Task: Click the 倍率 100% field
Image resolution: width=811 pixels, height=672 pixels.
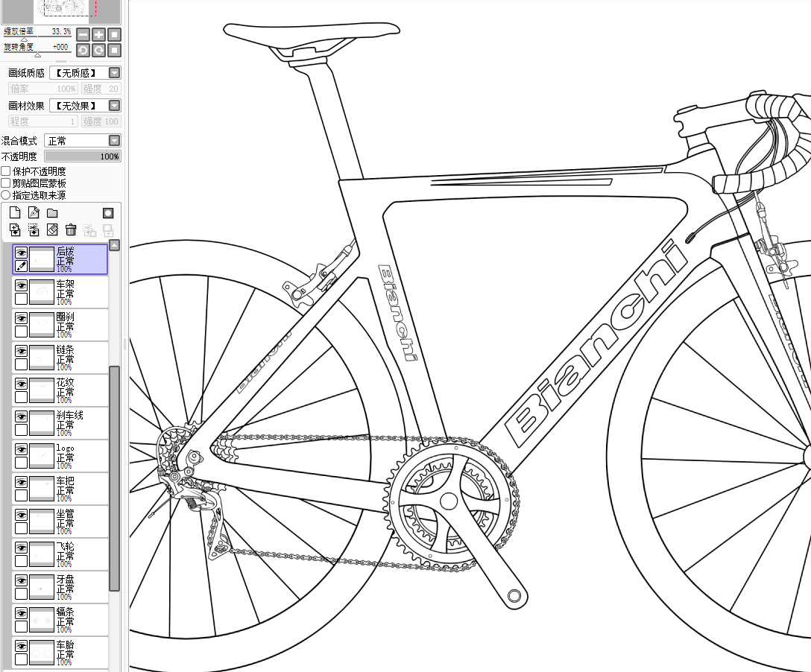Action: point(43,89)
